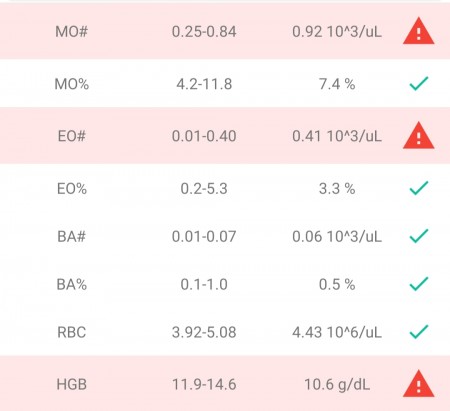Tap the 10.6 g/dL hemoglobin result
The height and width of the screenshot is (411, 450).
point(337,385)
